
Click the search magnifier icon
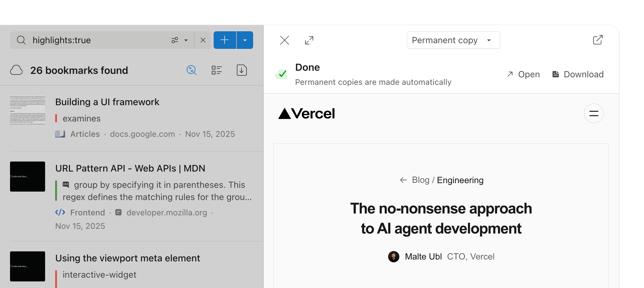pos(21,40)
